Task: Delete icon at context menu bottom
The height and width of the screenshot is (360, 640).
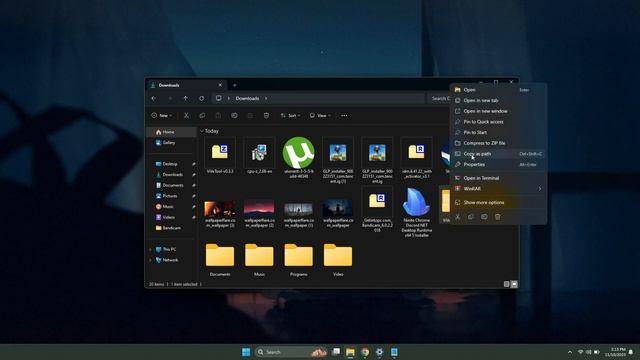Action: click(498, 217)
